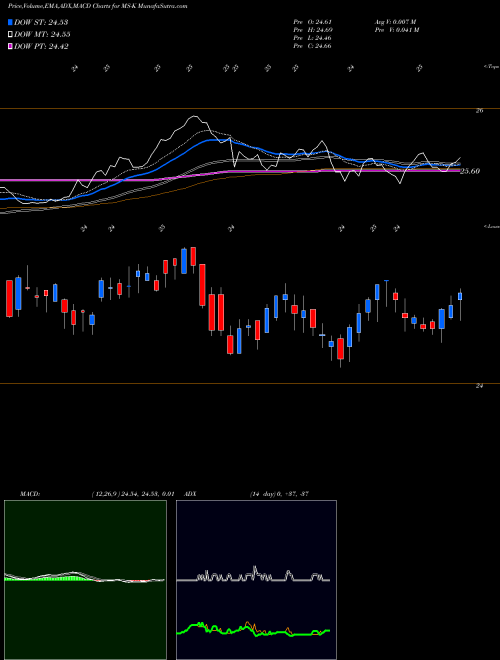500x660 pixels.
Task: Click the '<Tops' marker row label
Action: coord(491,67)
